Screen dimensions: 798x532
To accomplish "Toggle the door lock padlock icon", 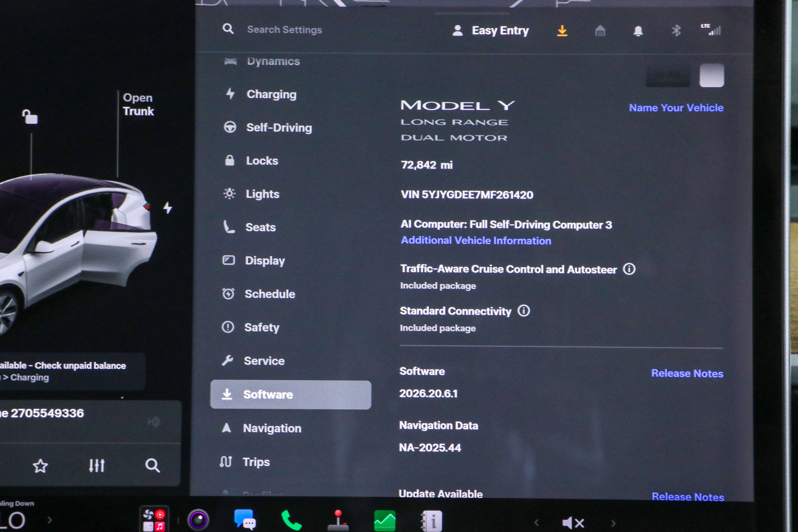I will pyautogui.click(x=30, y=117).
